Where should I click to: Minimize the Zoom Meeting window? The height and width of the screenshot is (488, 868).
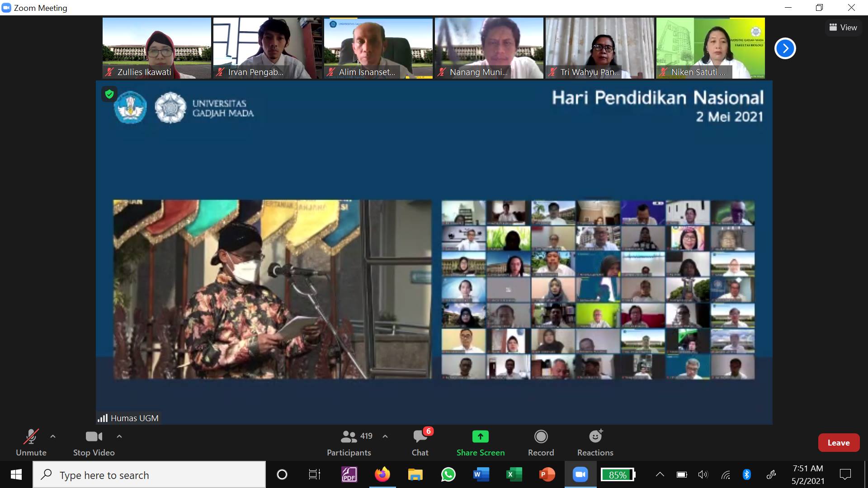click(788, 8)
